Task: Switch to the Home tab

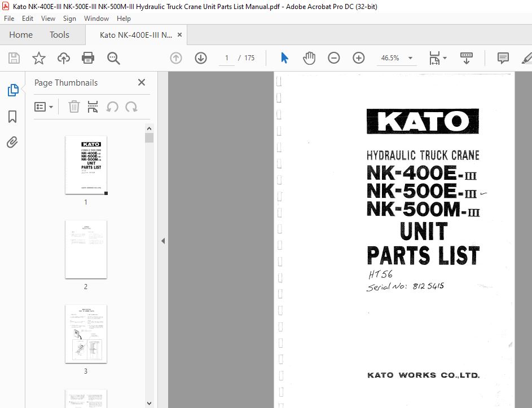Action: (x=21, y=34)
